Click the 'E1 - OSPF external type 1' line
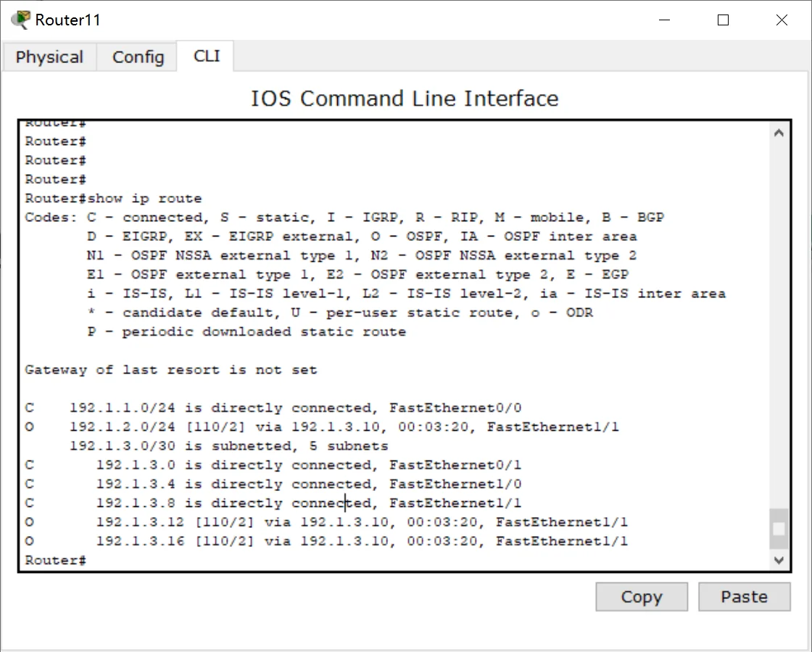812x652 pixels. click(358, 274)
